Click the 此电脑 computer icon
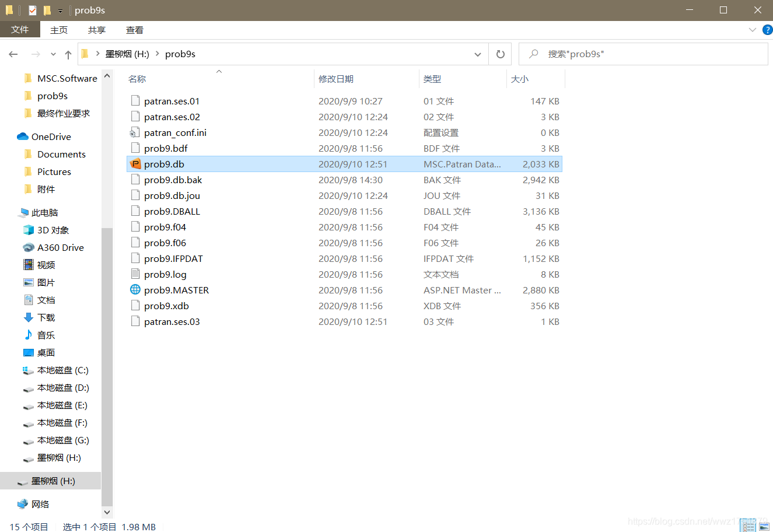 [23, 212]
